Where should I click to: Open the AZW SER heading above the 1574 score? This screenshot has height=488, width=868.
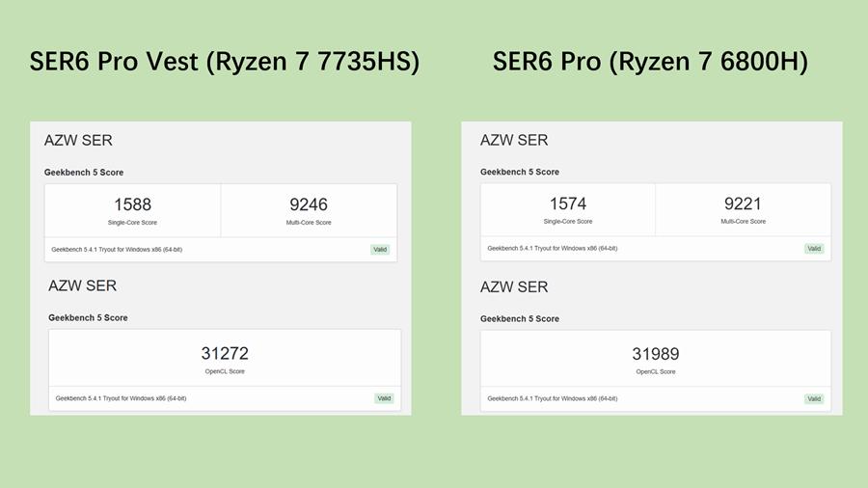coord(514,141)
